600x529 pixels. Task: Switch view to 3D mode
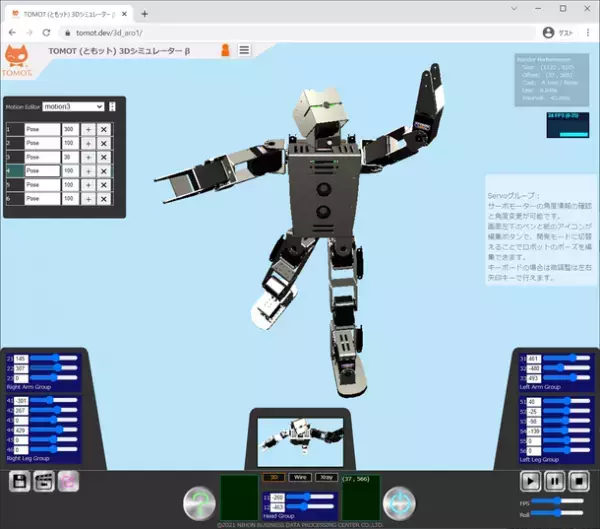274,477
